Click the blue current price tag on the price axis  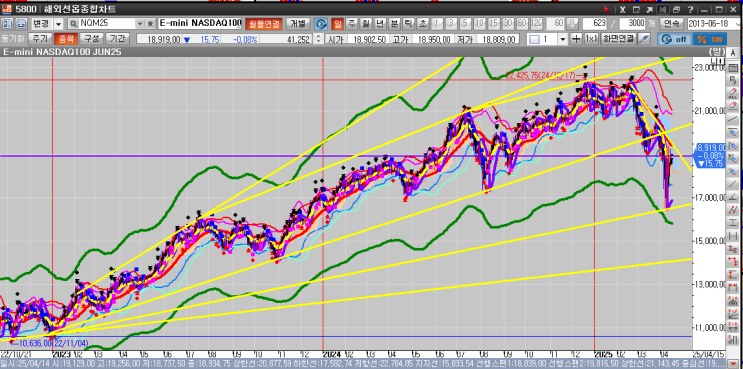[x=710, y=156]
